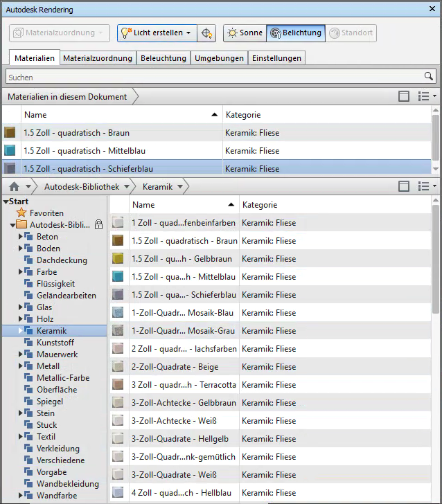Click the Standort button

pyautogui.click(x=351, y=33)
